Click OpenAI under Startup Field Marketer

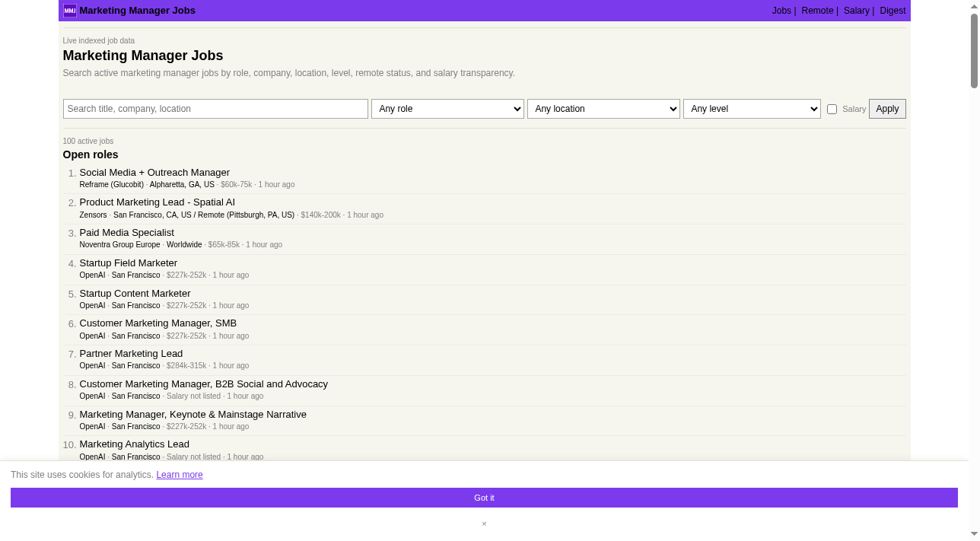(x=92, y=275)
